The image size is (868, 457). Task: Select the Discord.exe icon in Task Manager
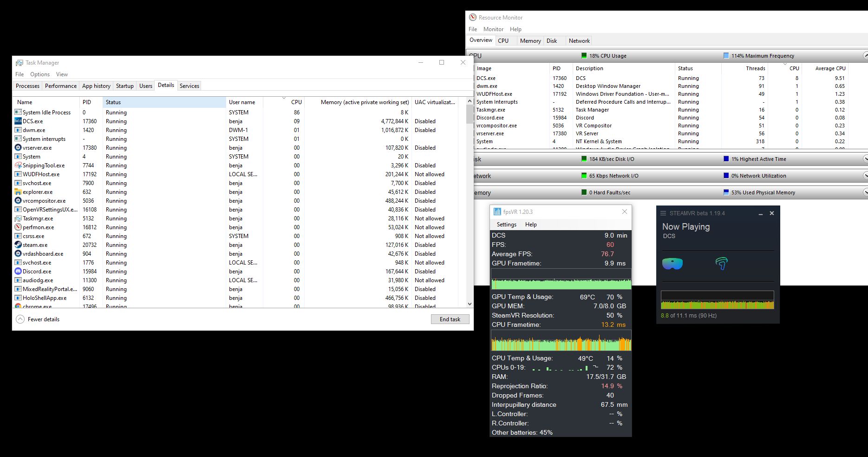click(x=18, y=271)
